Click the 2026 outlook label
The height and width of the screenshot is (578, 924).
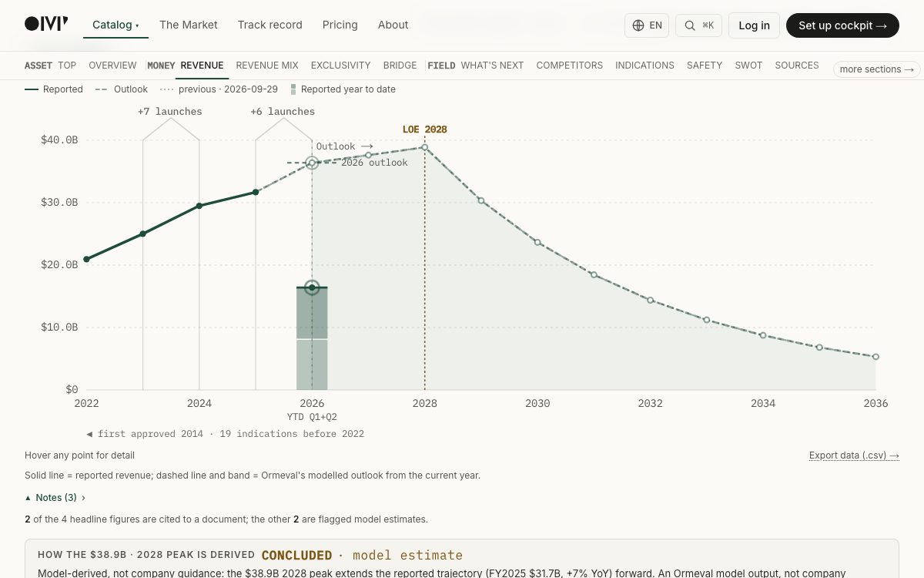[374, 163]
